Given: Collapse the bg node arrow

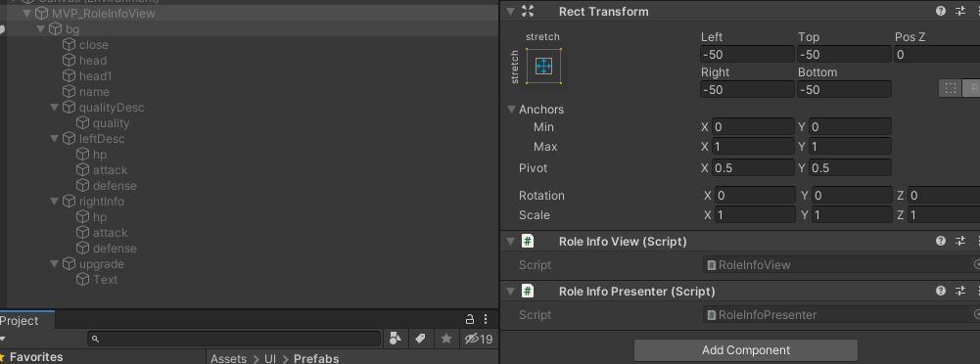Looking at the screenshot, I should tap(40, 28).
